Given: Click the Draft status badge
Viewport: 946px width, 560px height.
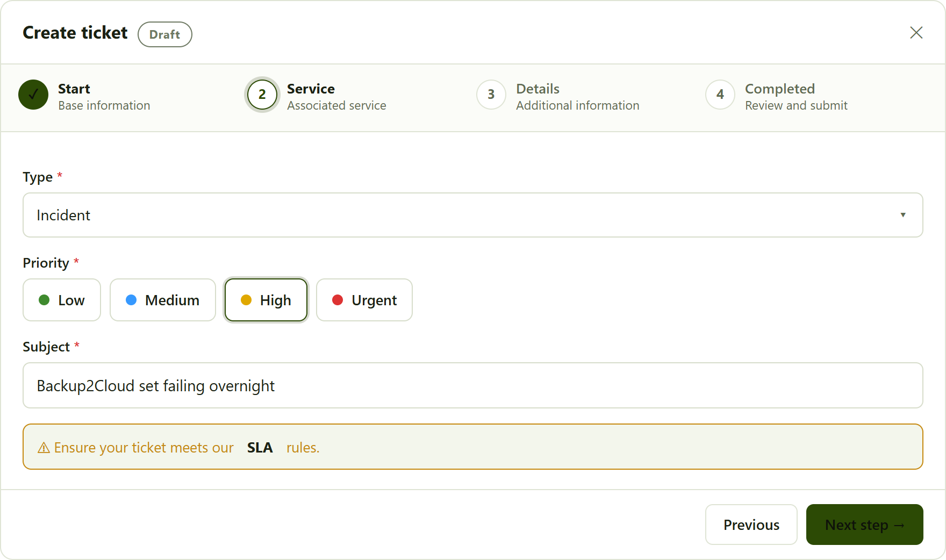Looking at the screenshot, I should [165, 34].
